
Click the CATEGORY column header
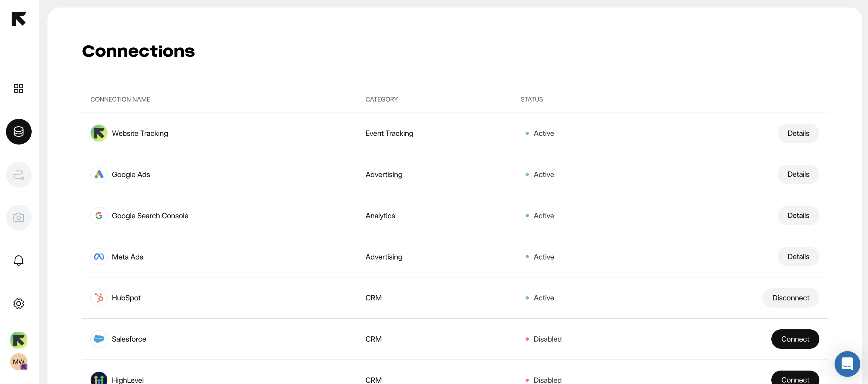coord(382,99)
